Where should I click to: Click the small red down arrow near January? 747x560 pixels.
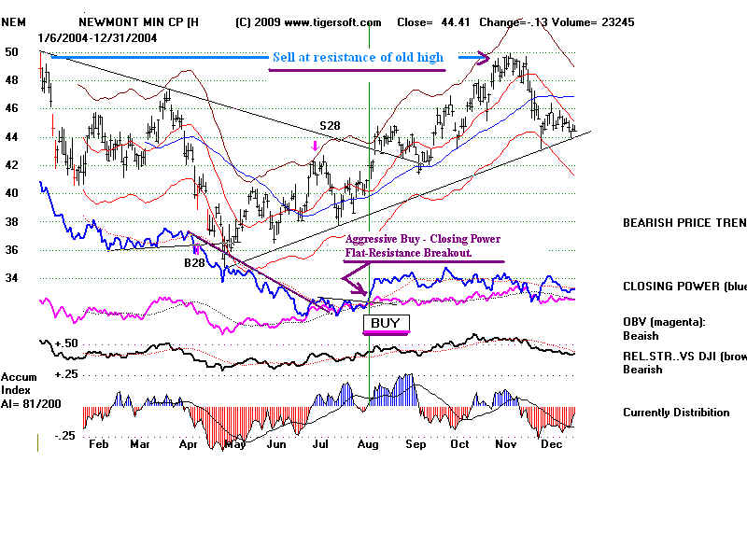click(52, 120)
